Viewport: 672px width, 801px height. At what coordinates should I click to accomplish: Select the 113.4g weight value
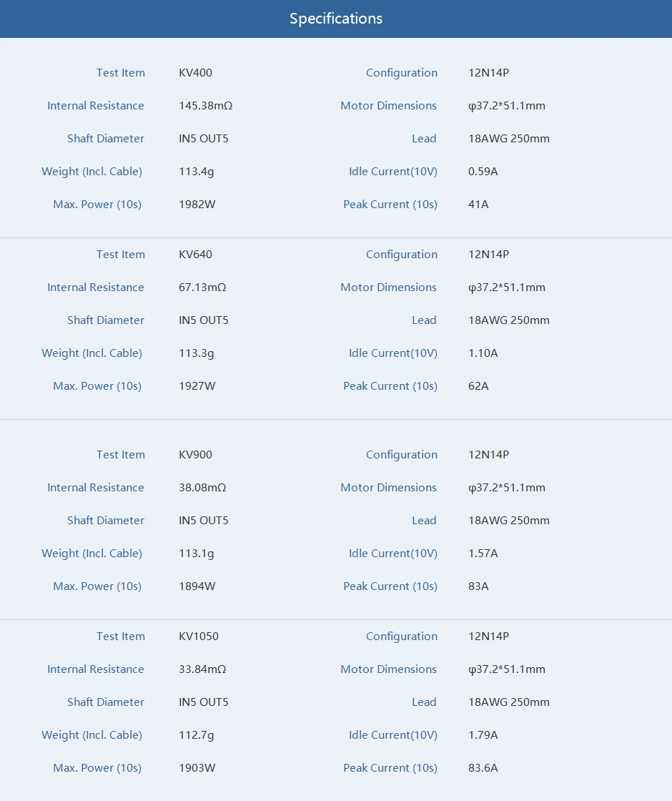(x=197, y=172)
